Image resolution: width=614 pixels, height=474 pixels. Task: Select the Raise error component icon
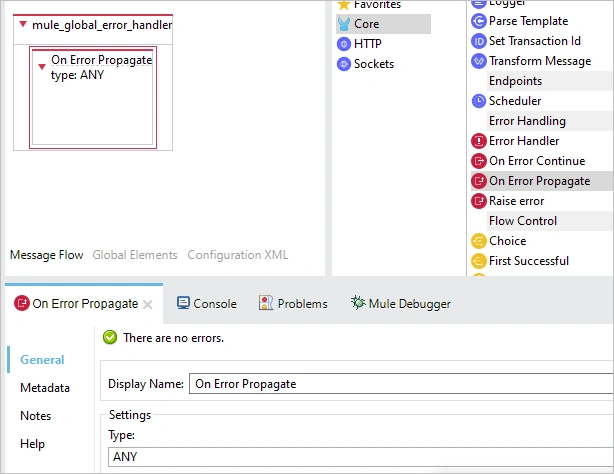479,201
